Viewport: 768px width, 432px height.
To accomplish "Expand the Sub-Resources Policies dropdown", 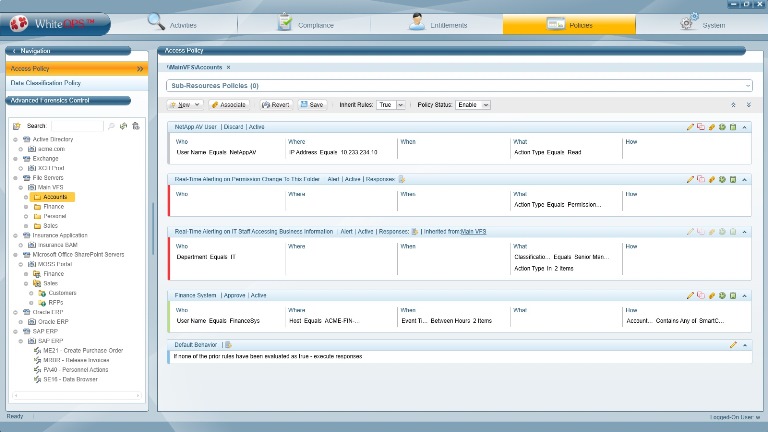I will click(x=746, y=86).
